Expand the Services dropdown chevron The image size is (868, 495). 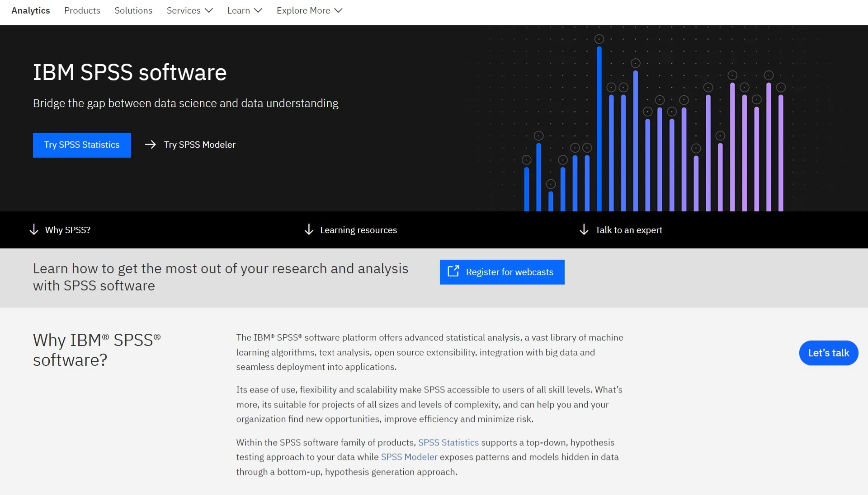click(x=208, y=10)
